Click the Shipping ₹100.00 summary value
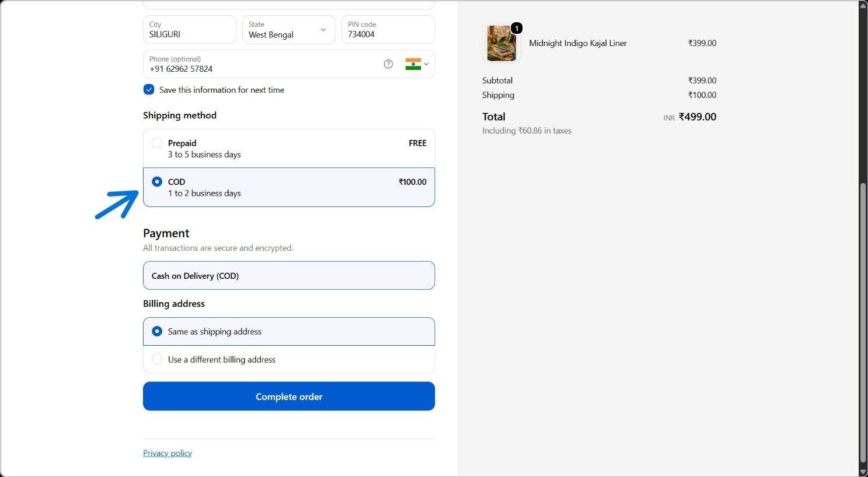Screen dimensions: 868x477 click(702, 95)
